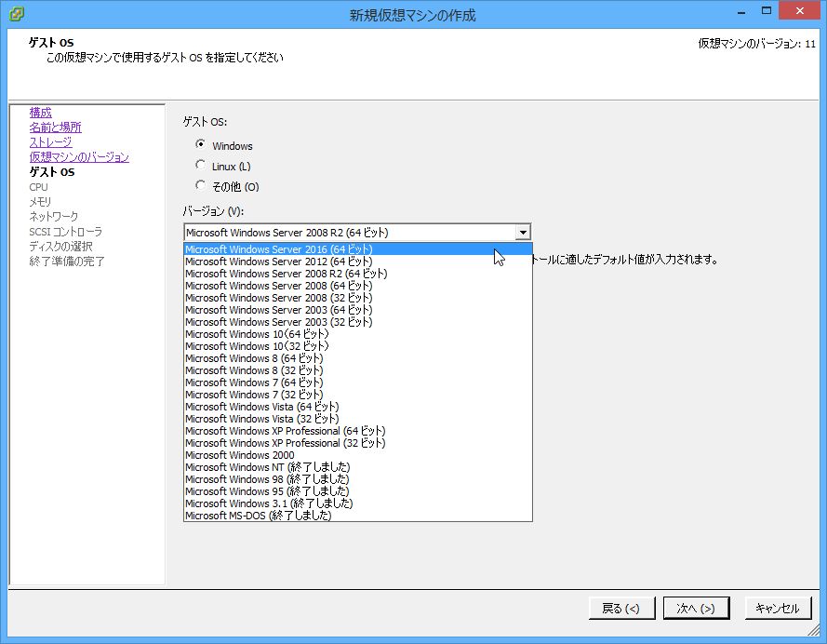Click the 次へ (>) button
The width and height of the screenshot is (827, 644).
(696, 608)
